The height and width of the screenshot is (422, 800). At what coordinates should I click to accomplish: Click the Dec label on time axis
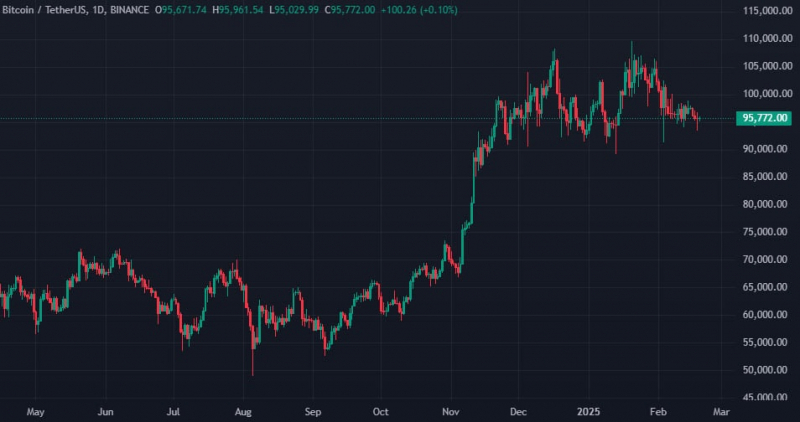518,412
